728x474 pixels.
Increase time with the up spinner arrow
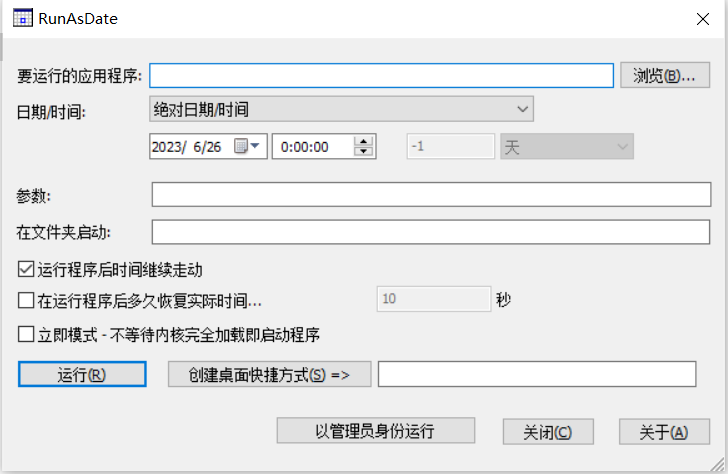364,142
